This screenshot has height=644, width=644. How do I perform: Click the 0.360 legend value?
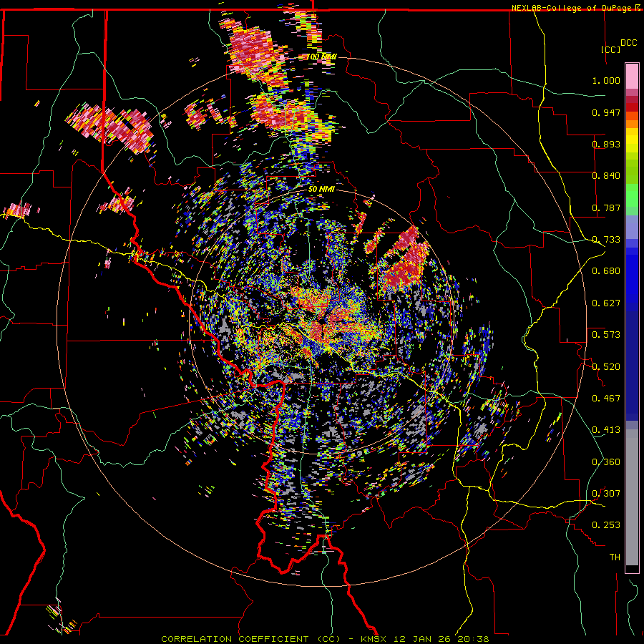[606, 462]
